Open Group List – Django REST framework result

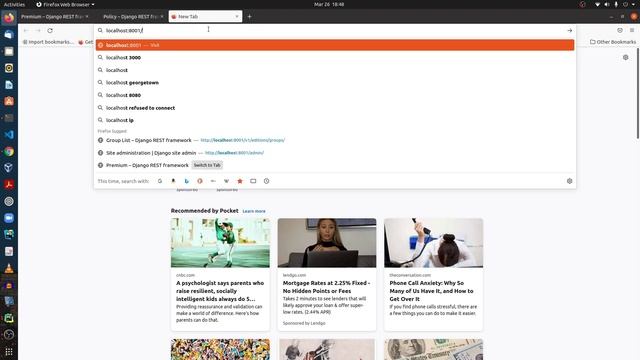tap(335, 140)
